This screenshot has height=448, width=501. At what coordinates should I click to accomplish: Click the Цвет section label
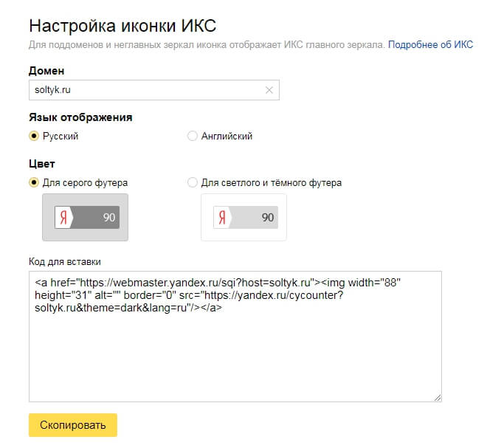point(42,164)
